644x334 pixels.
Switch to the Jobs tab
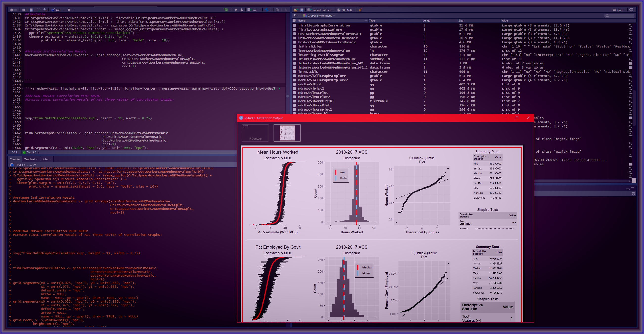(x=45, y=159)
